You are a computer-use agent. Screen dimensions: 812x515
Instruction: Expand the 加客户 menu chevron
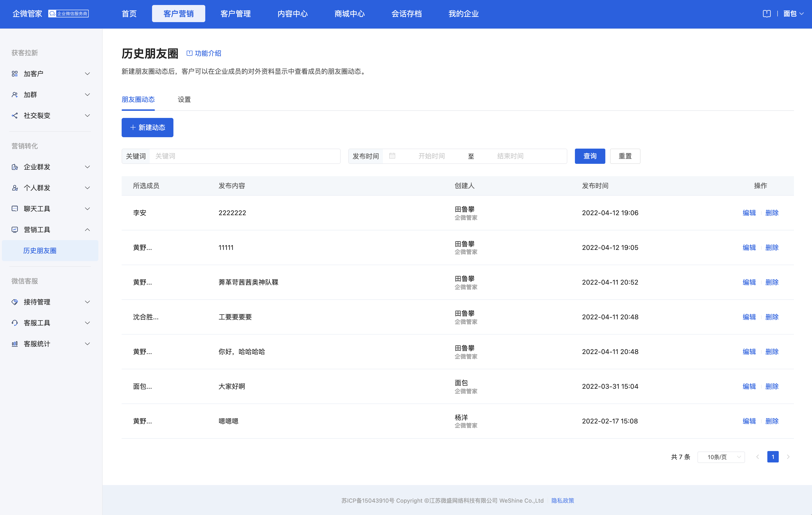87,73
